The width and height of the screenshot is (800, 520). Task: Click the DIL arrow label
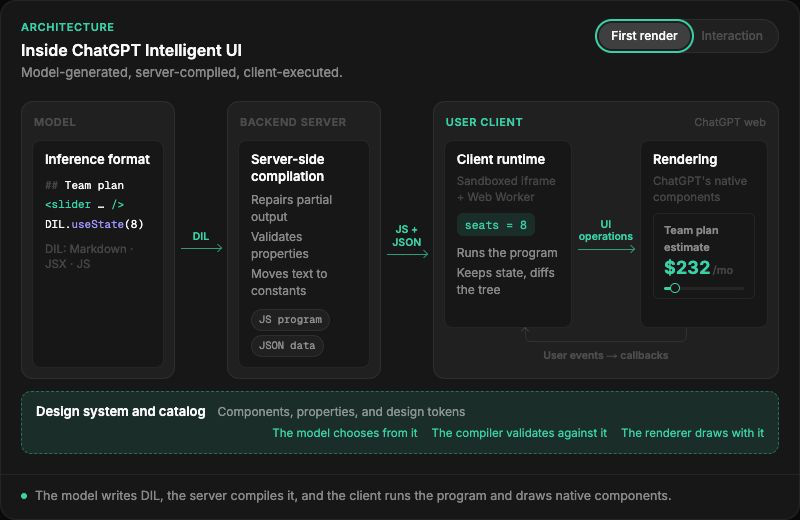click(201, 236)
